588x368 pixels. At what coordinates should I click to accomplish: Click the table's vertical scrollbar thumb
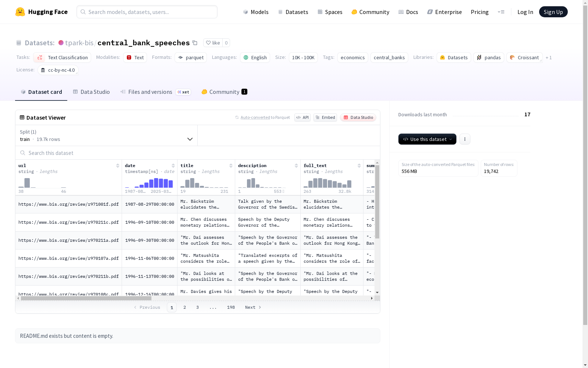click(377, 202)
